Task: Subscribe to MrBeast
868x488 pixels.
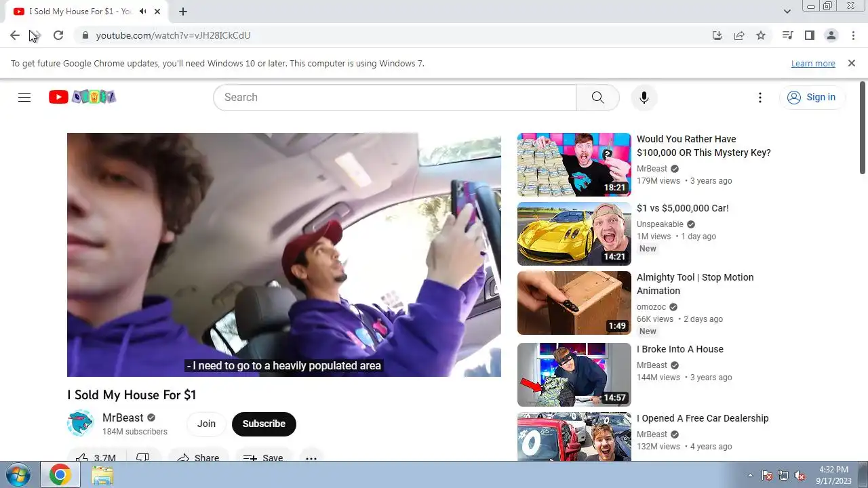Action: tap(264, 424)
